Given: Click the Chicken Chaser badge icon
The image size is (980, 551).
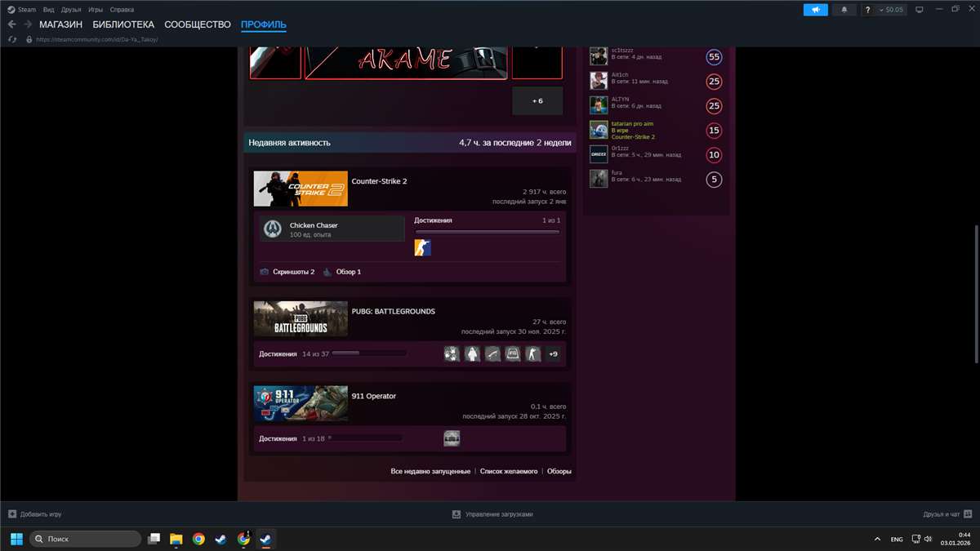Looking at the screenshot, I should (274, 229).
